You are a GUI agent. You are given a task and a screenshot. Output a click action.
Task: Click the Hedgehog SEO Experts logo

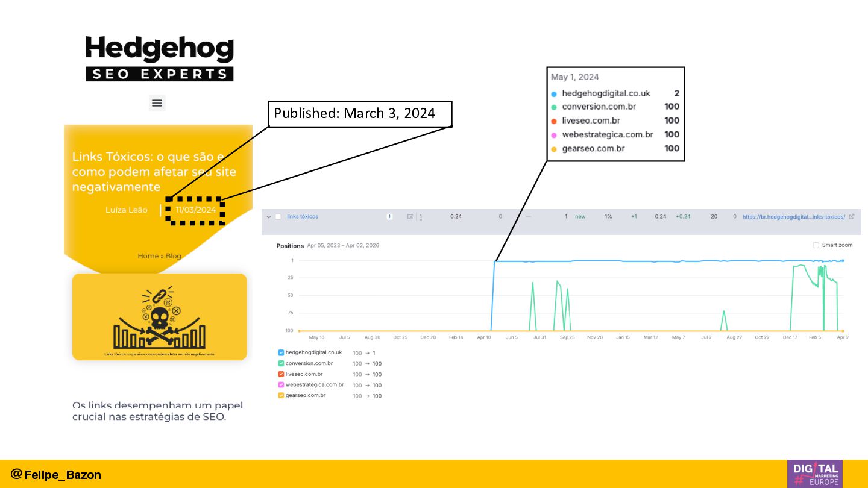coord(159,58)
